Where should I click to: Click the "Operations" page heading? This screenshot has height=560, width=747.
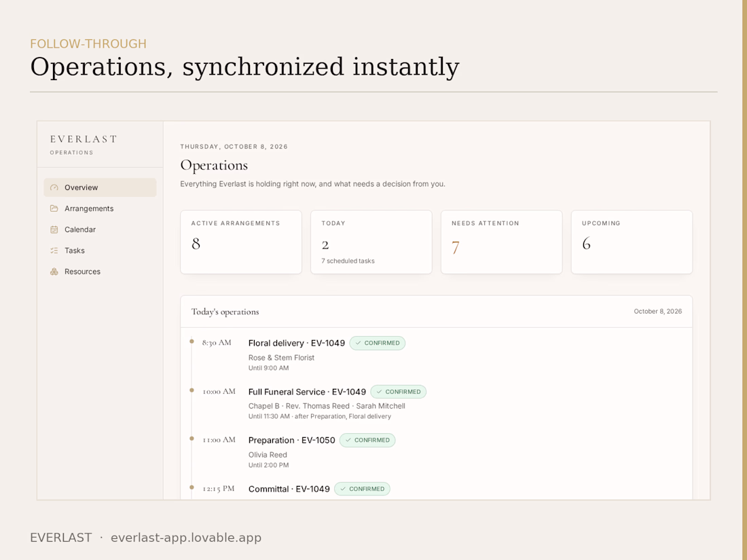pyautogui.click(x=214, y=165)
